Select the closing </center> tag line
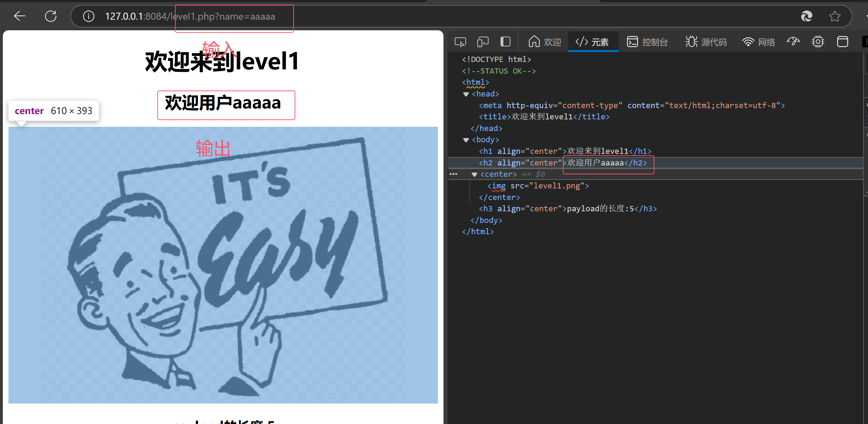868x424 pixels. tap(499, 198)
